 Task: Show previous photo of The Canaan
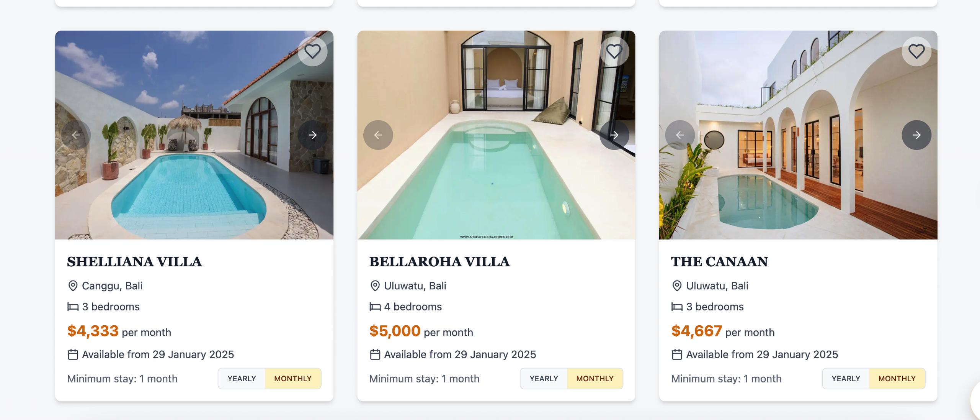coord(680,135)
